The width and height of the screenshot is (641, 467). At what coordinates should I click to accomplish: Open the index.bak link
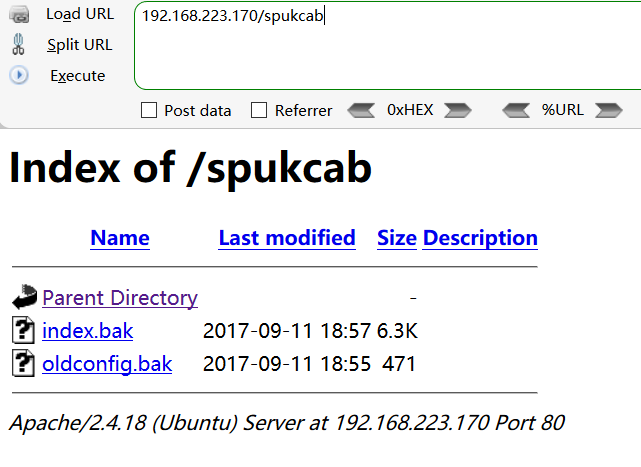[87, 331]
